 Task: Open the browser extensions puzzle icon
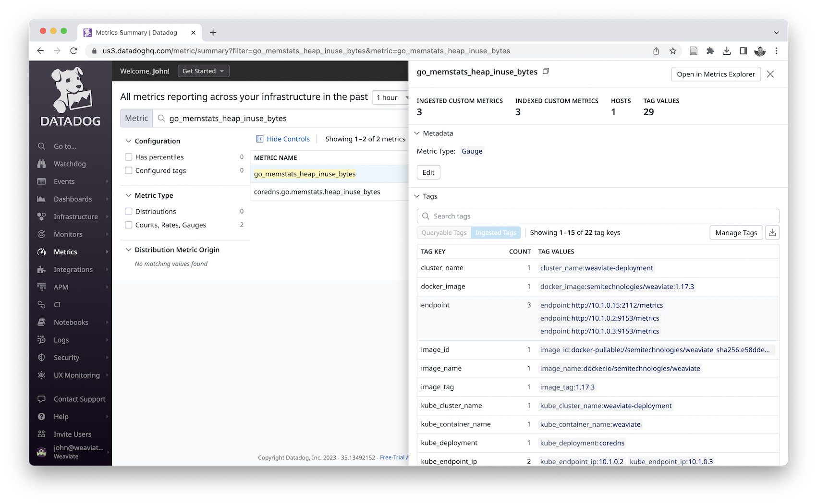[710, 51]
